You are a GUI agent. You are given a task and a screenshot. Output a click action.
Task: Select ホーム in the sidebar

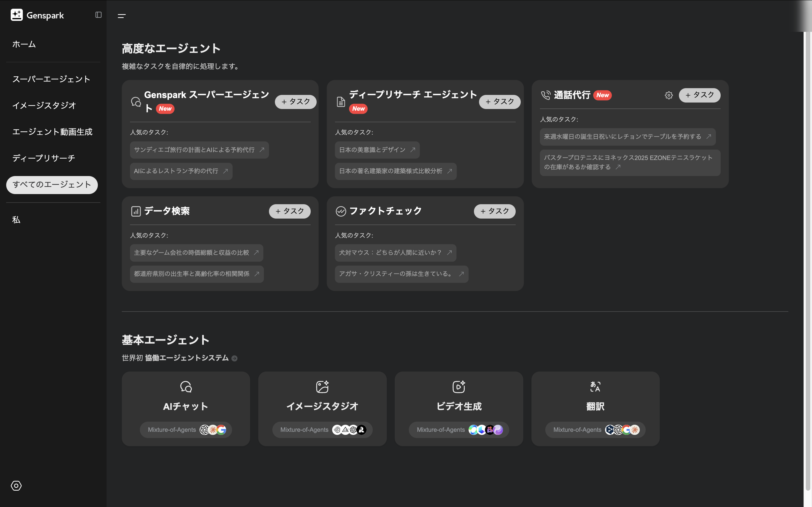click(24, 44)
